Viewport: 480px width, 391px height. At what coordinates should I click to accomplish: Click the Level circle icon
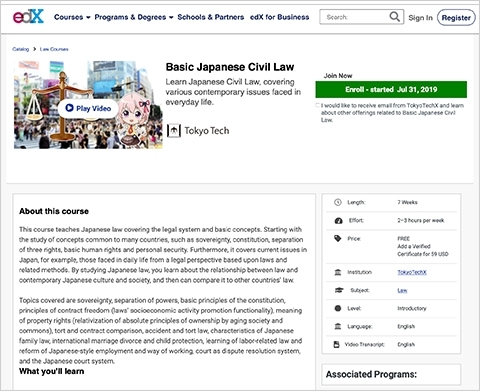338,308
